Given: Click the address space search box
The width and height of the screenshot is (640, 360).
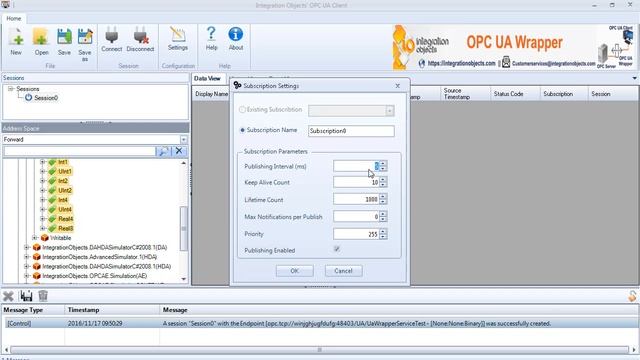Looking at the screenshot, I should pyautogui.click(x=79, y=151).
